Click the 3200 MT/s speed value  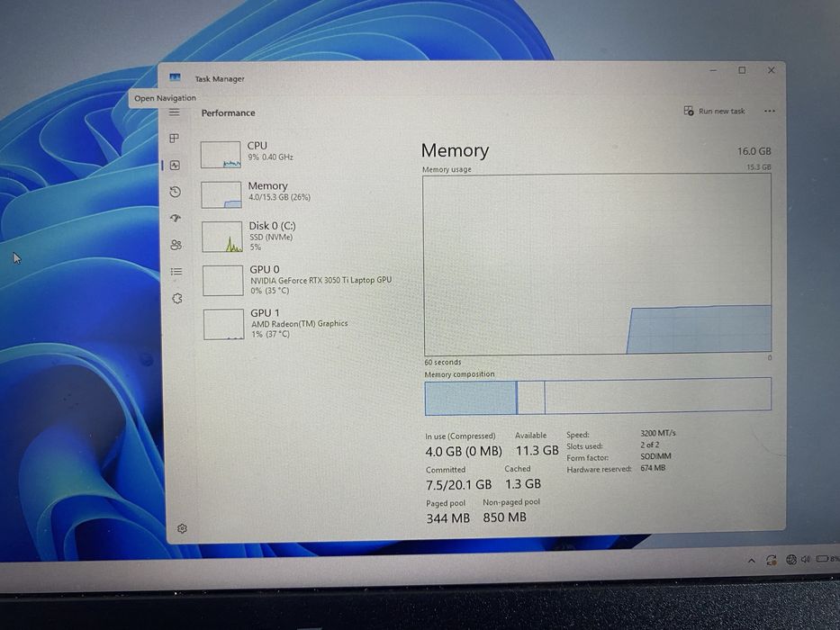[658, 433]
